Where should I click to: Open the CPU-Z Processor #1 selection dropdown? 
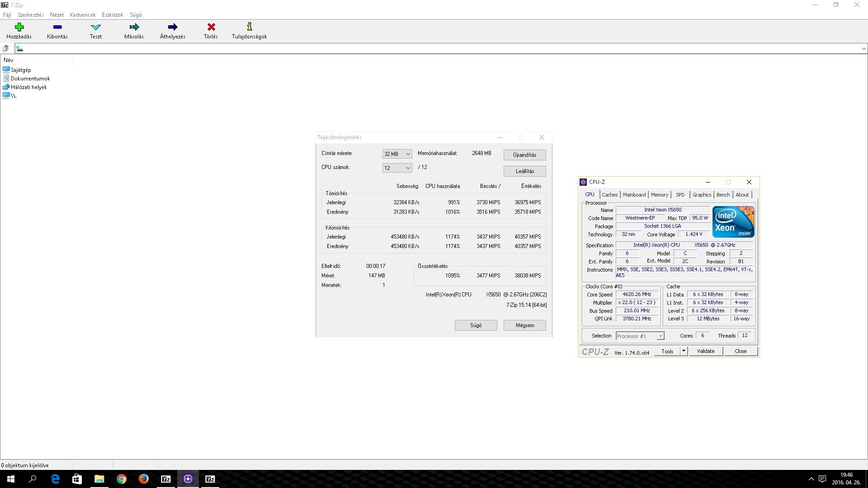click(x=640, y=336)
